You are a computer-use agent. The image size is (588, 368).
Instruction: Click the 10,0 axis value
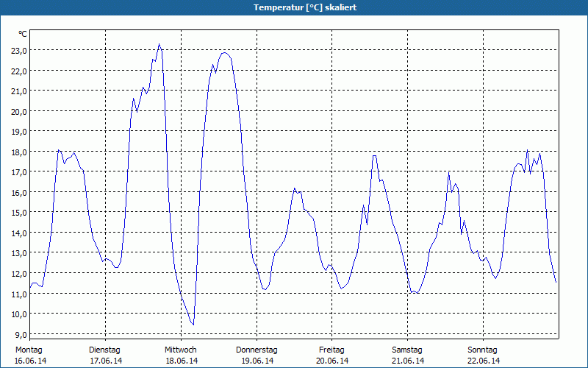(19, 314)
